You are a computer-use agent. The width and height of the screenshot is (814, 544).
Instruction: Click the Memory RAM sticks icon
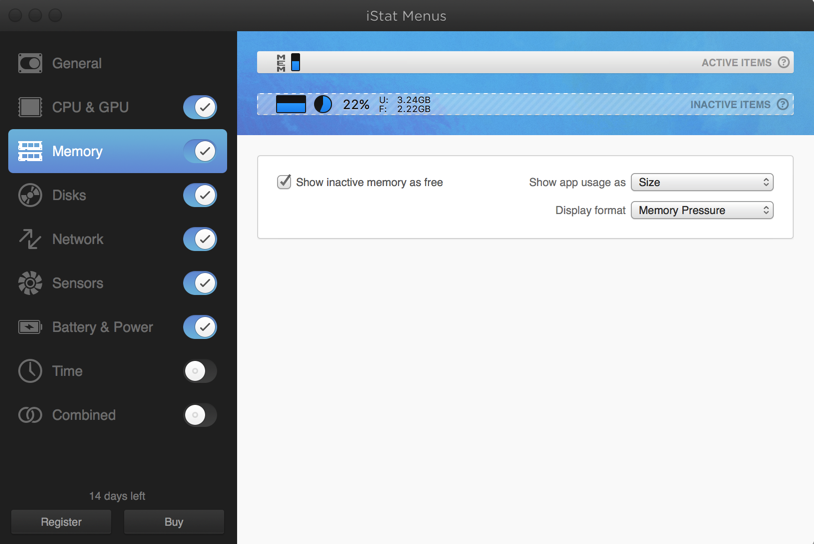(30, 151)
